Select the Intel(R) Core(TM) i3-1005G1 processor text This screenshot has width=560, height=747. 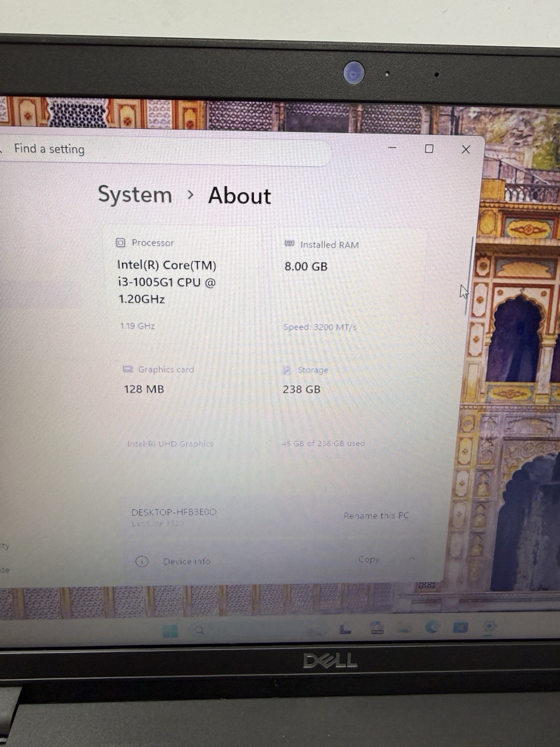[167, 282]
